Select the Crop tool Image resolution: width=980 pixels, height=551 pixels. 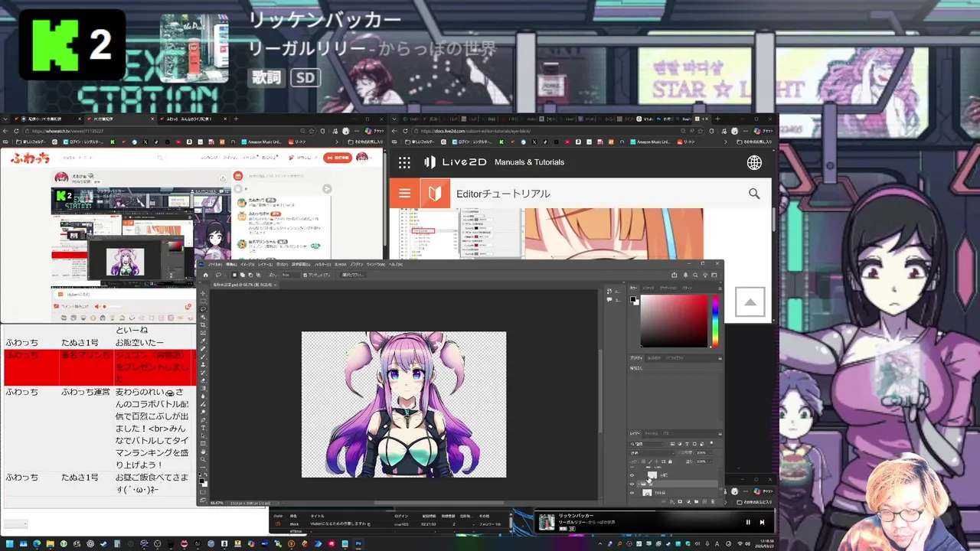tap(203, 324)
